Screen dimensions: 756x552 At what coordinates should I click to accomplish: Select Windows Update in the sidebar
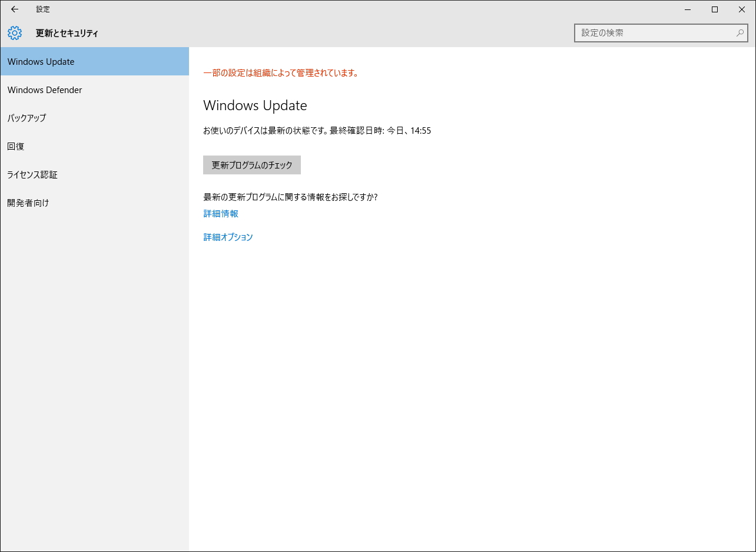click(95, 61)
